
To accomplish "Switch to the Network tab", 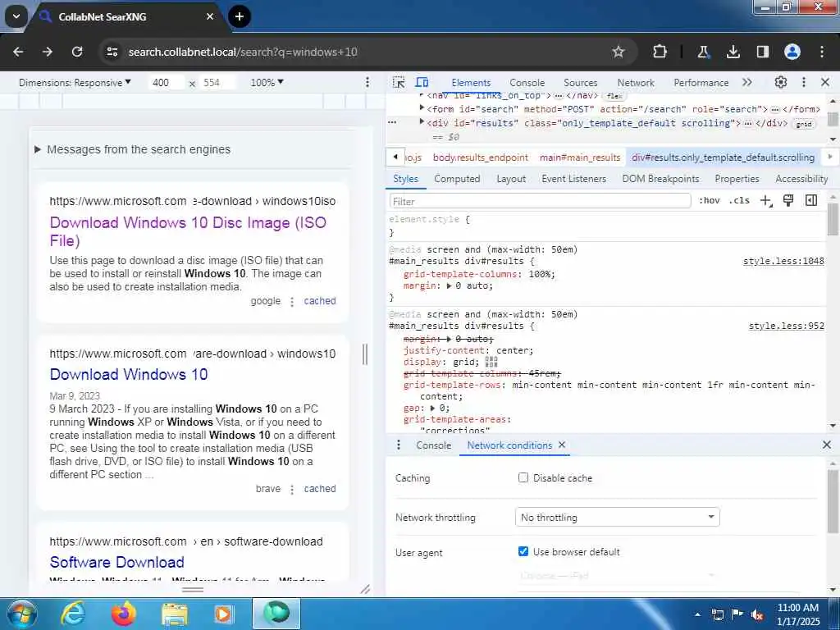I will pos(636,83).
